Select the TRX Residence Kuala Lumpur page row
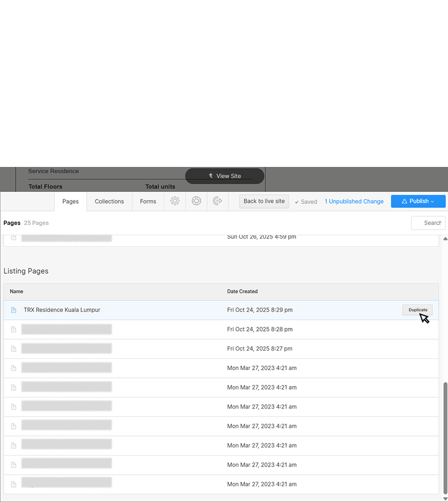This screenshot has width=448, height=502. pos(221,310)
